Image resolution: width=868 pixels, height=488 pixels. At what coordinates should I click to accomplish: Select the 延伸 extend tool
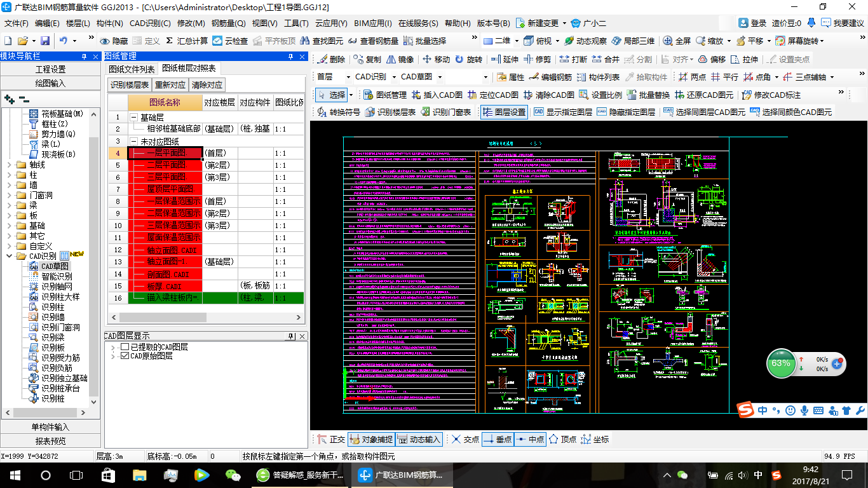505,59
